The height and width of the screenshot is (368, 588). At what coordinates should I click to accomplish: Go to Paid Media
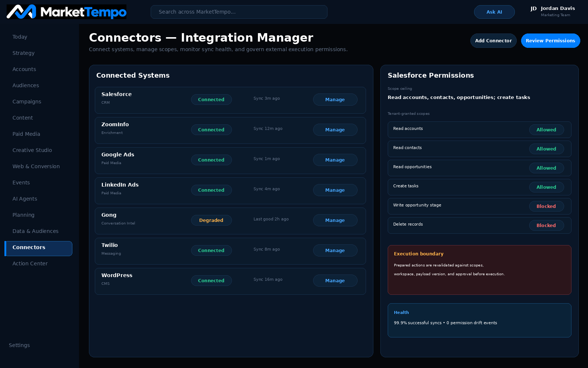pos(26,134)
